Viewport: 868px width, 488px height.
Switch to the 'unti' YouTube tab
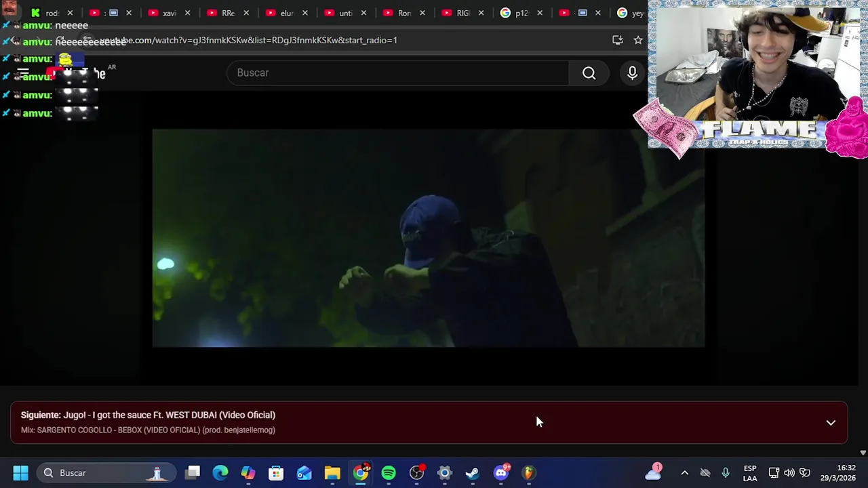(339, 13)
